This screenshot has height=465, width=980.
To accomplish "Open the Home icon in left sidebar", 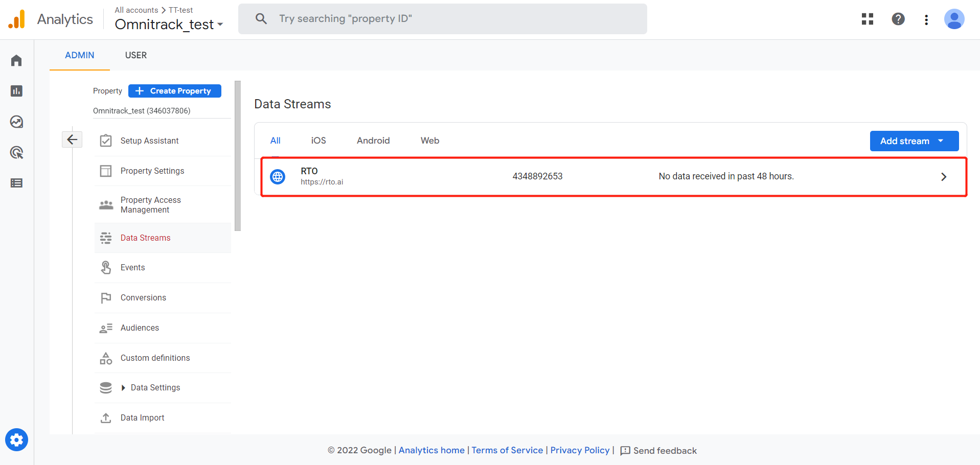I will point(16,60).
